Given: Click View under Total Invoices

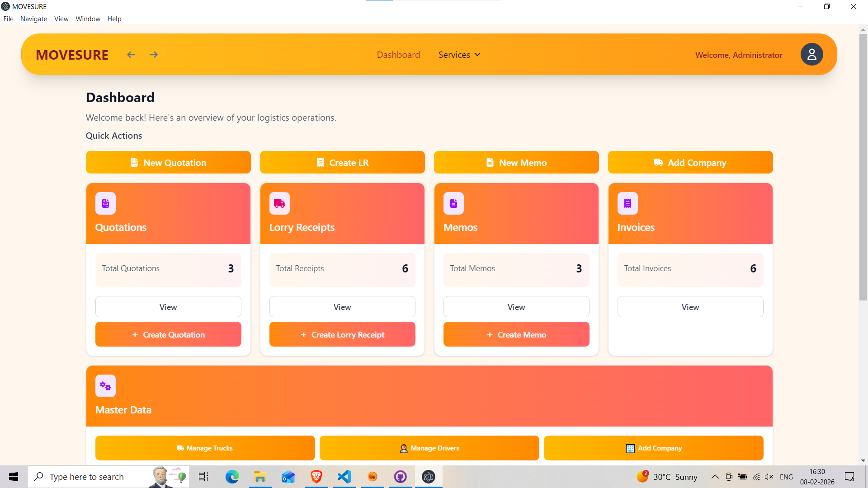Looking at the screenshot, I should [690, 306].
